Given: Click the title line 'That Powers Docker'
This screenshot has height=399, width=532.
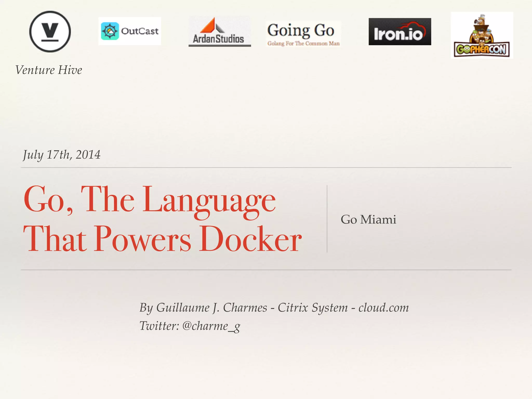Looking at the screenshot, I should [x=162, y=240].
